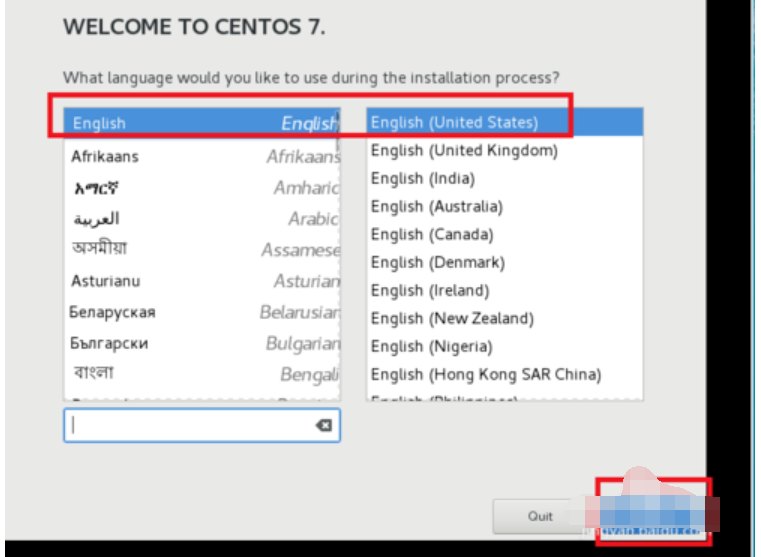Select the Assamese language row
This screenshot has height=557, width=761.
coord(200,250)
